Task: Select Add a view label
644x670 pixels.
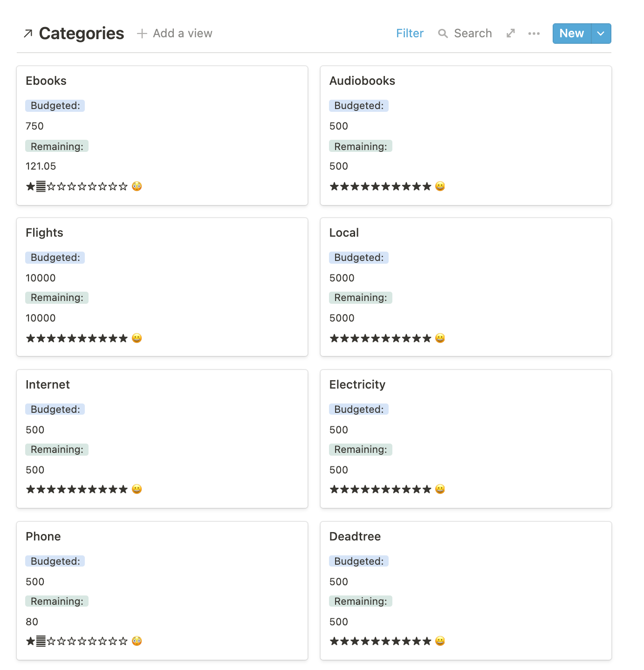Action: coord(183,34)
